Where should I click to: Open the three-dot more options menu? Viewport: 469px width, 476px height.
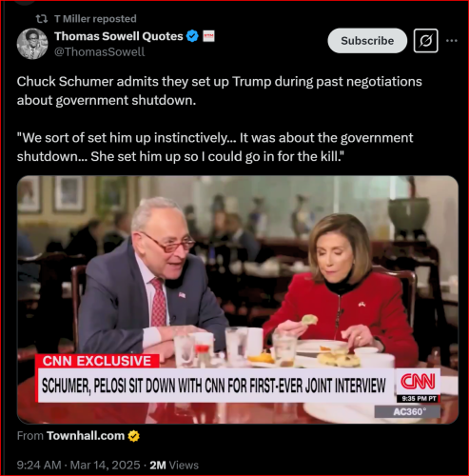452,41
